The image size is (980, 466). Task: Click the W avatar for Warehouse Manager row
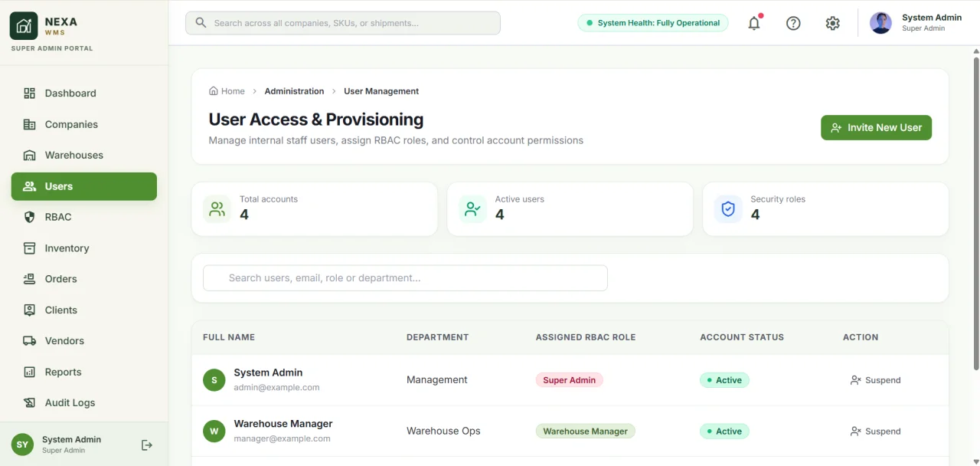(214, 432)
